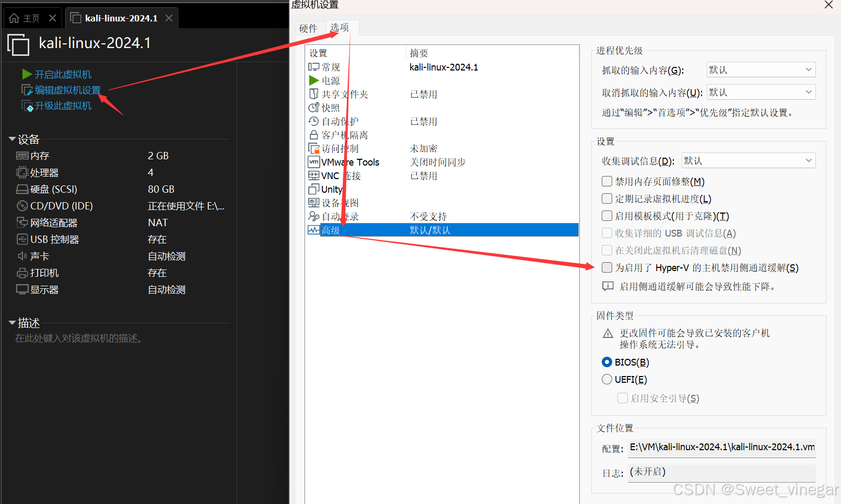Screen dimensions: 841x504
Task: Click the 自动保护 autoprotect clock icon
Action: [x=313, y=121]
